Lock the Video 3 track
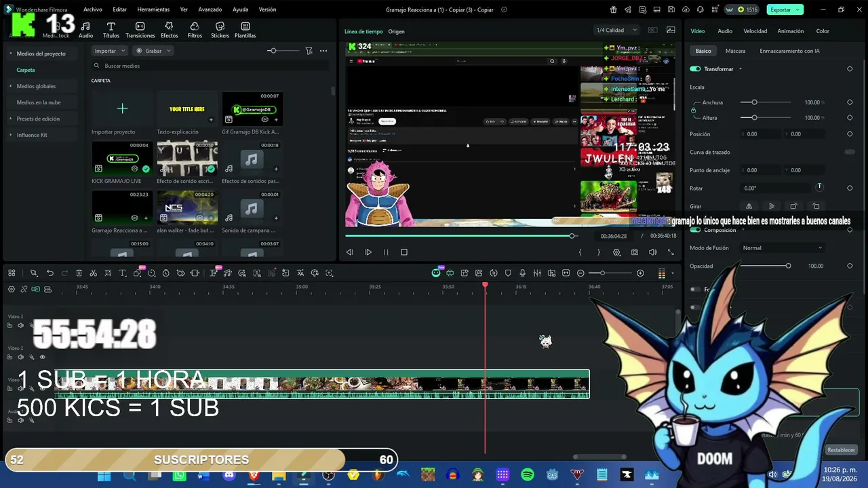 click(9, 325)
